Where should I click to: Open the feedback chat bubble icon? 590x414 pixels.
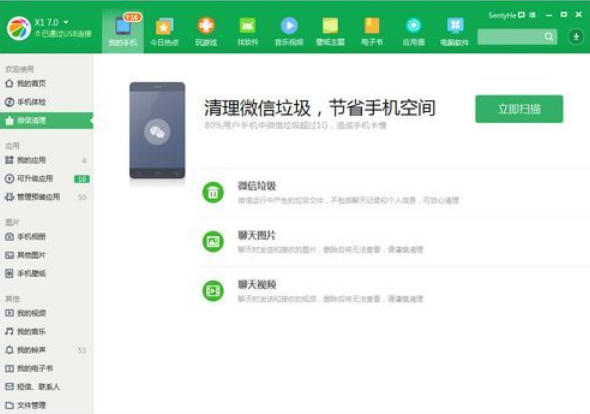point(521,15)
